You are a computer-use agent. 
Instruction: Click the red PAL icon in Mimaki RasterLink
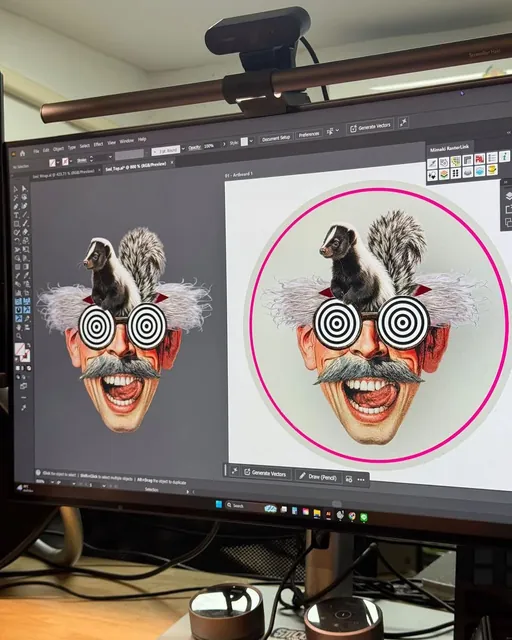pos(480,158)
